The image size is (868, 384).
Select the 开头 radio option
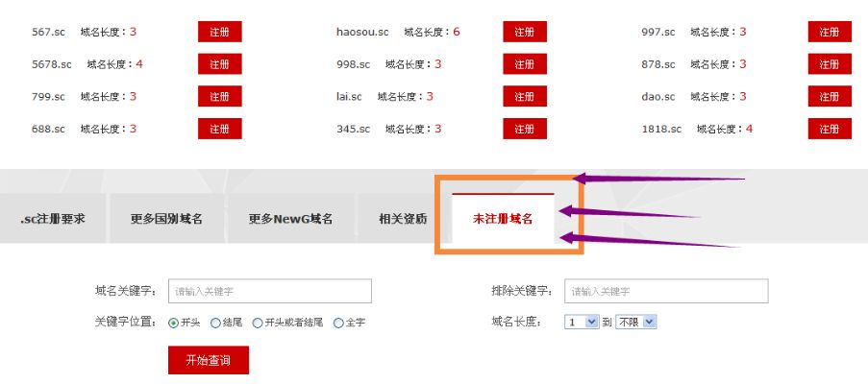pos(173,324)
